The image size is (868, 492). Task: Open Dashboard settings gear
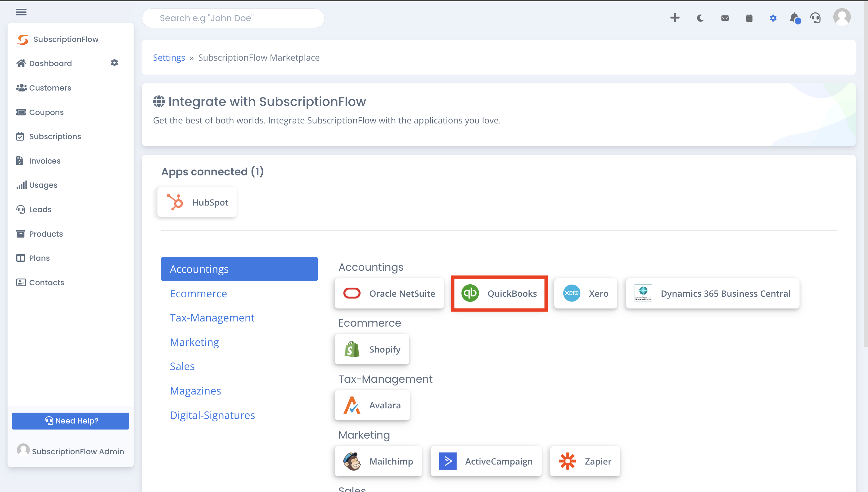pyautogui.click(x=114, y=63)
